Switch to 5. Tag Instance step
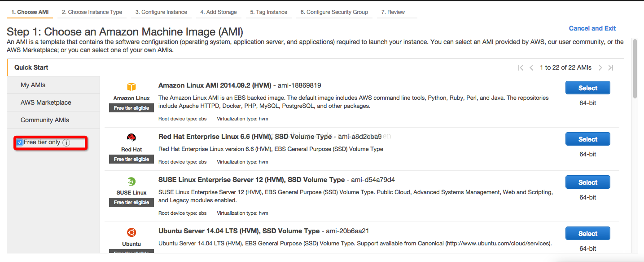644x262 pixels. pyautogui.click(x=269, y=12)
